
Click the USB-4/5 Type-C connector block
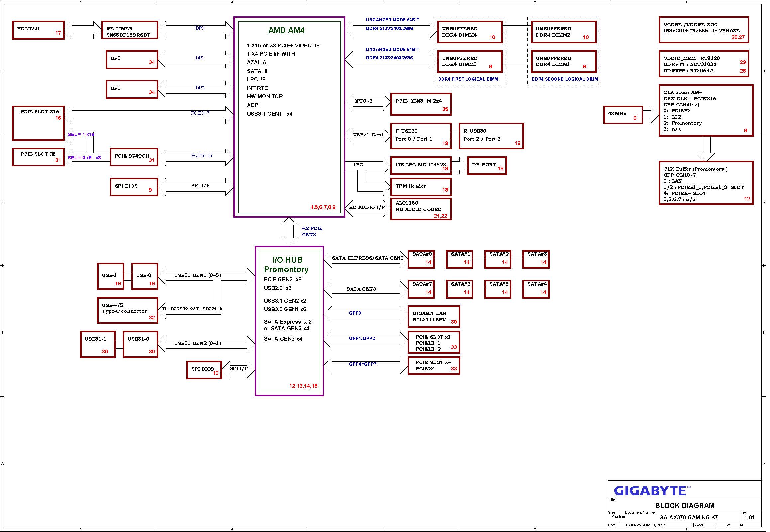click(x=128, y=311)
